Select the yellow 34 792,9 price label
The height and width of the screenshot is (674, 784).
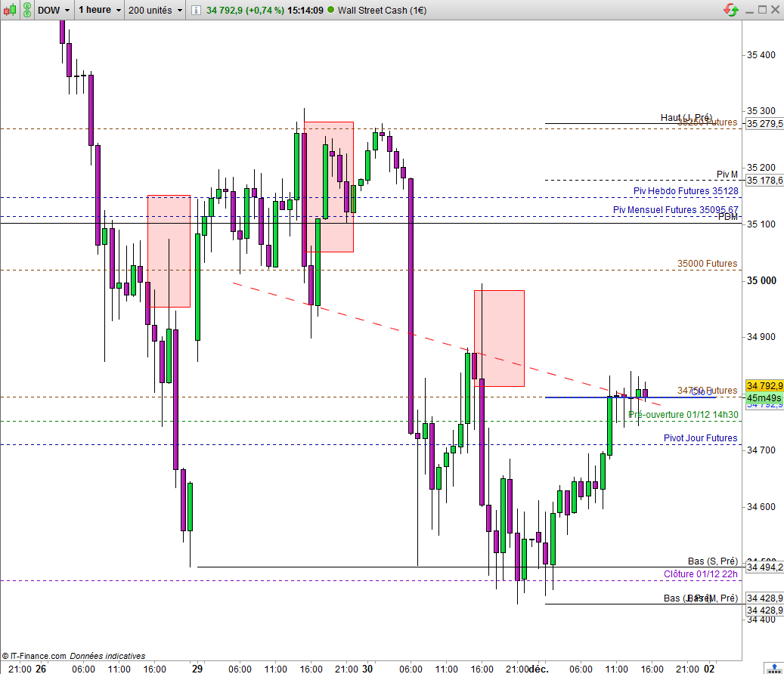(764, 385)
